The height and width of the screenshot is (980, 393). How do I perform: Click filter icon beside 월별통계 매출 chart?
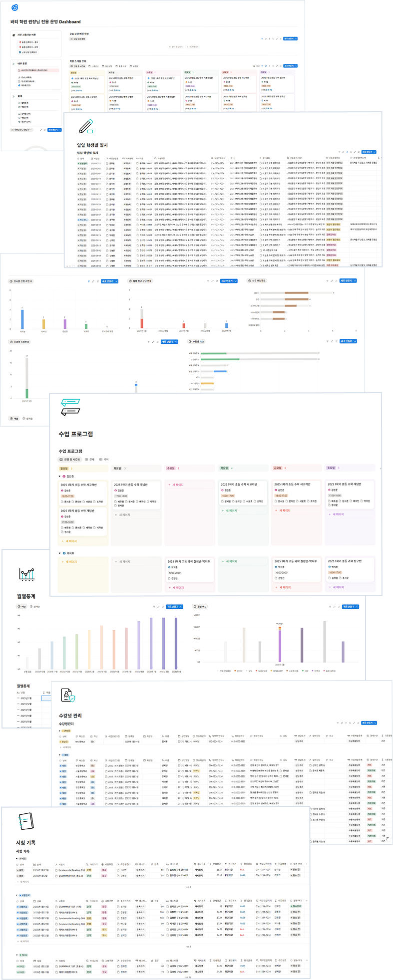point(154,607)
